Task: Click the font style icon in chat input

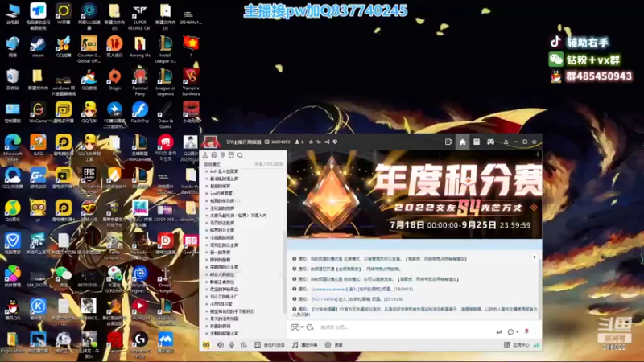Action: (x=310, y=327)
